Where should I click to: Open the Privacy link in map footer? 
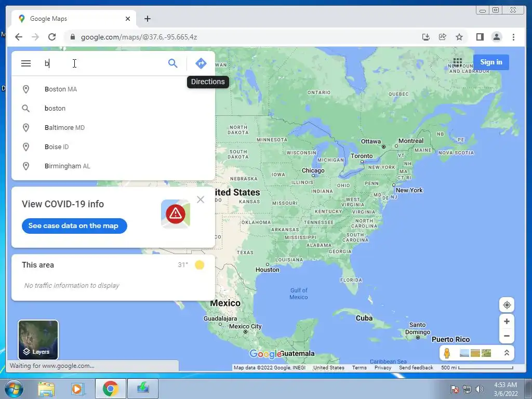383,367
